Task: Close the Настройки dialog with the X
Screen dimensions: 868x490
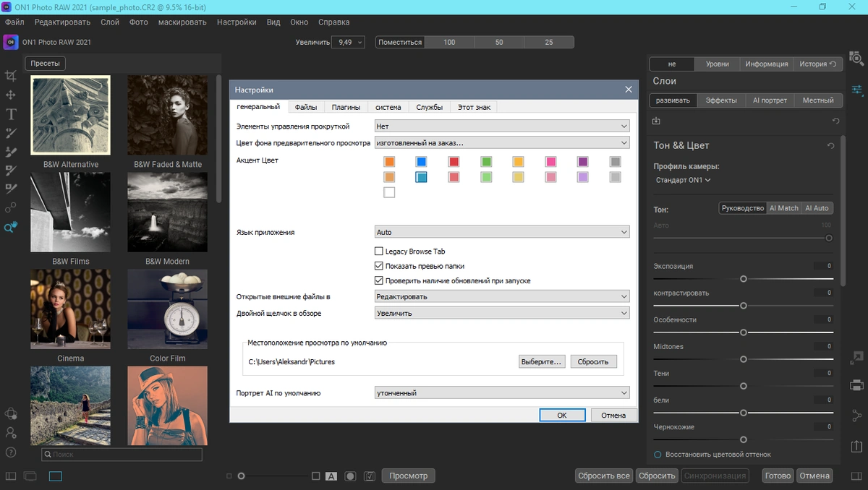Action: (x=629, y=90)
